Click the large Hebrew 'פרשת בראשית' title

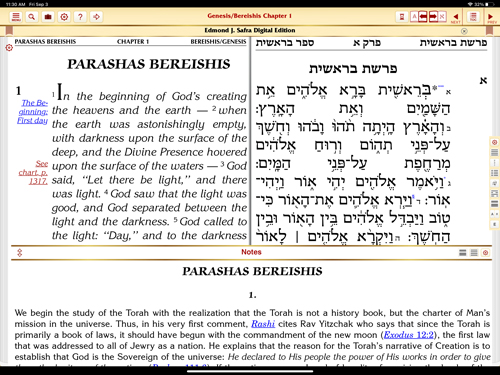pos(353,69)
